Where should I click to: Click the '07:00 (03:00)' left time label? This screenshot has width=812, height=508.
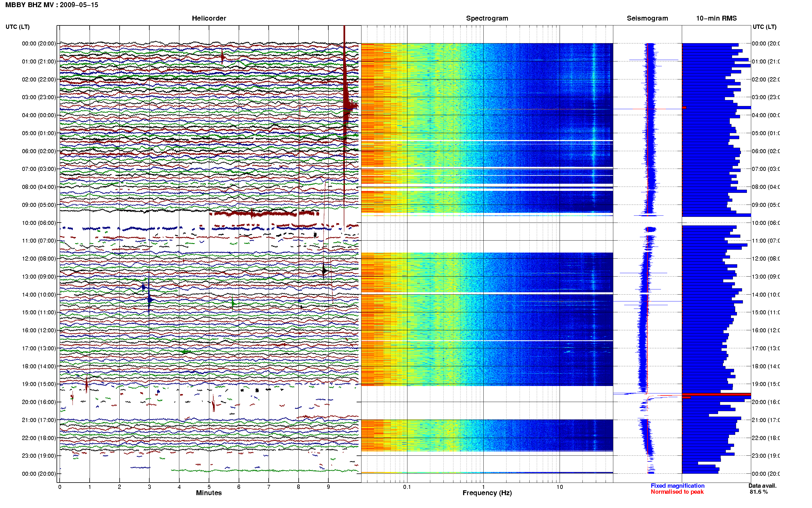pos(39,169)
